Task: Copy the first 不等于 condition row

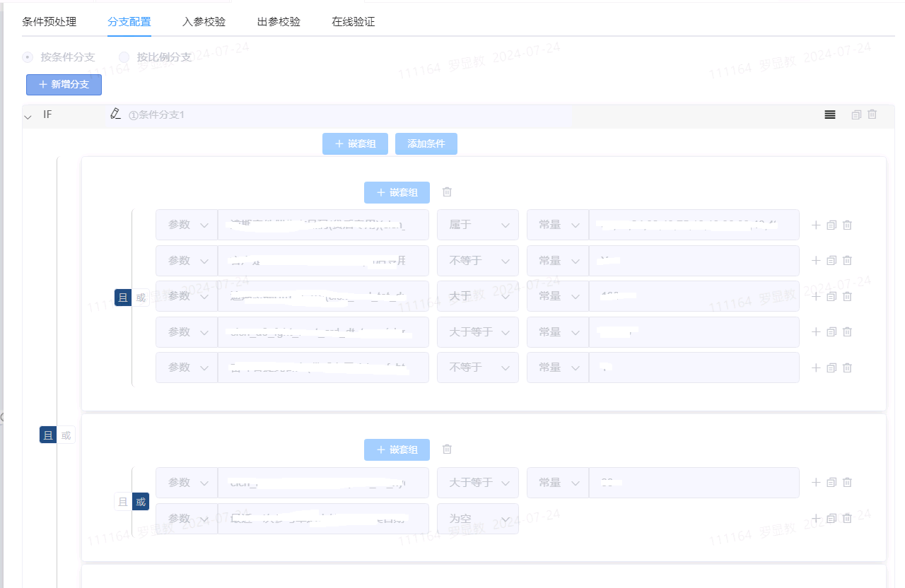Action: coord(831,261)
